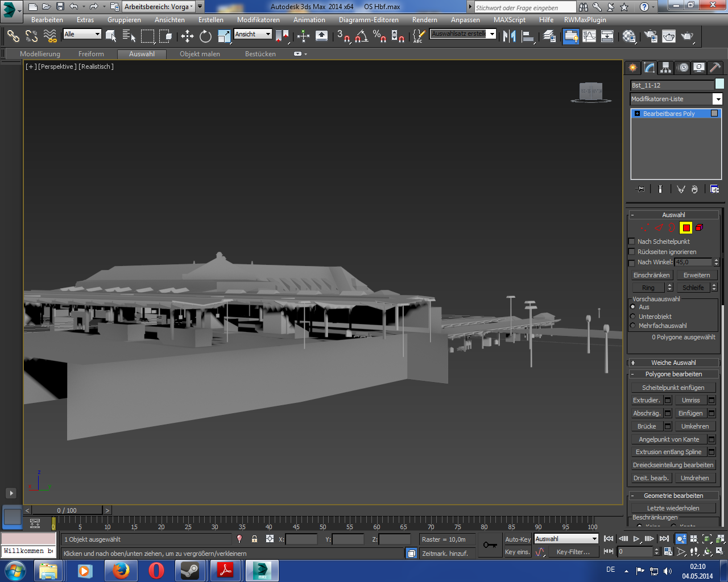Click the Umkehren button
728x582 pixels.
[x=695, y=426]
